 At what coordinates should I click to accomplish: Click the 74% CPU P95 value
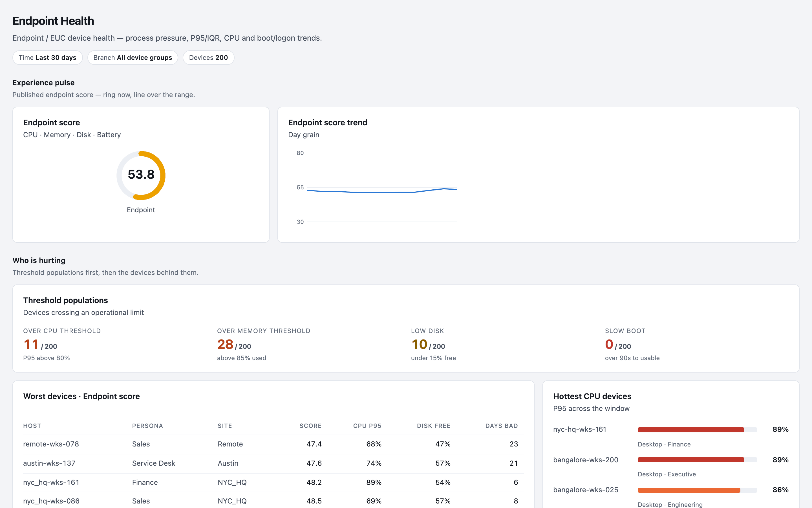click(x=374, y=463)
